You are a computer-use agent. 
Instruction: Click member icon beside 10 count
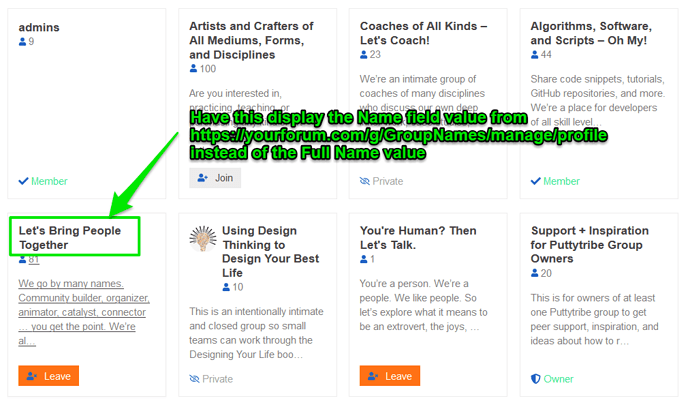coord(226,287)
